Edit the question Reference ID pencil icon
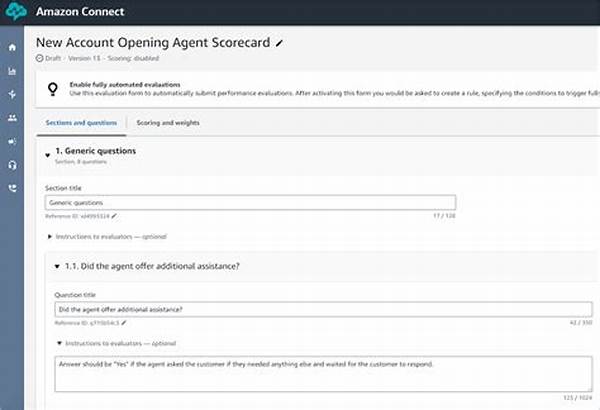 tap(124, 323)
